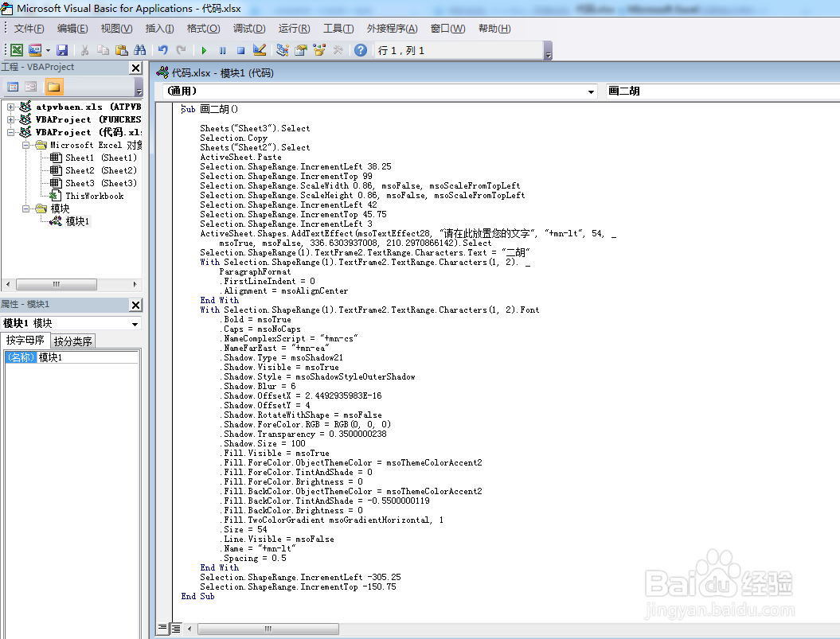
Task: Click the Break pause icon
Action: (222, 50)
